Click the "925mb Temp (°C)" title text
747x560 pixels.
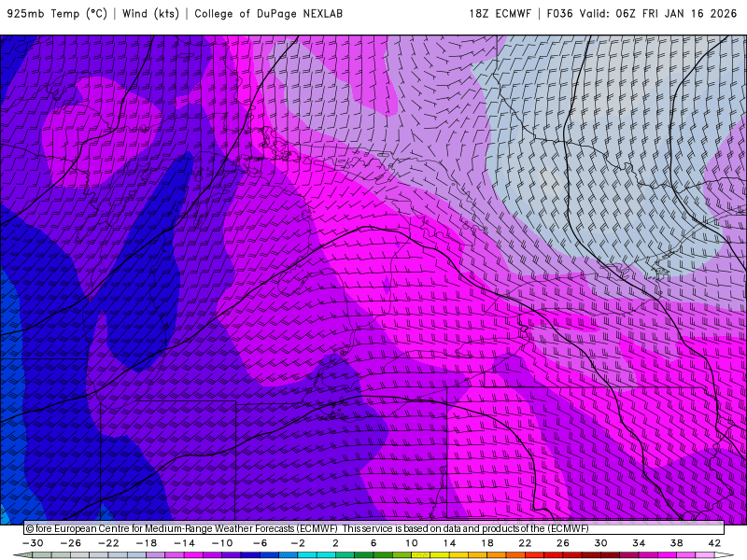[x=57, y=14]
